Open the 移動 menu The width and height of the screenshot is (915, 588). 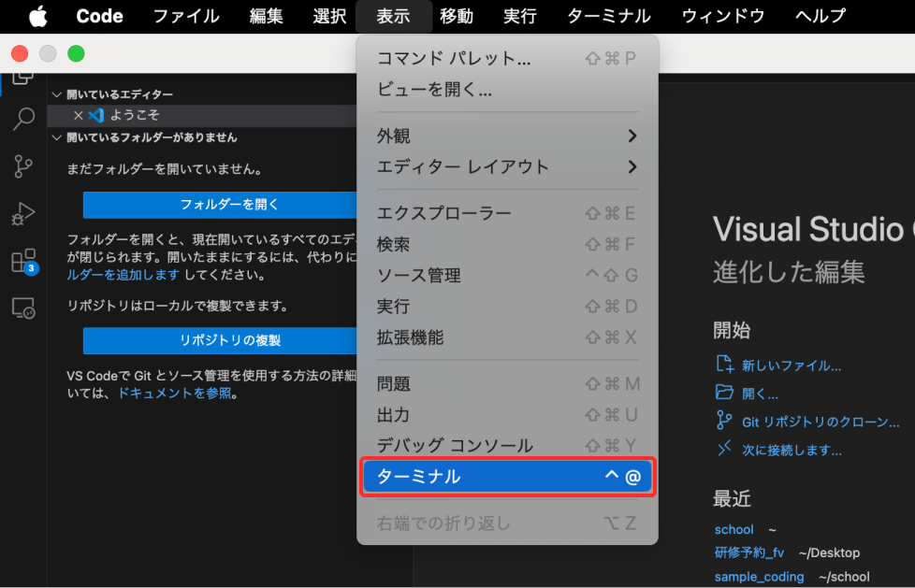click(457, 16)
